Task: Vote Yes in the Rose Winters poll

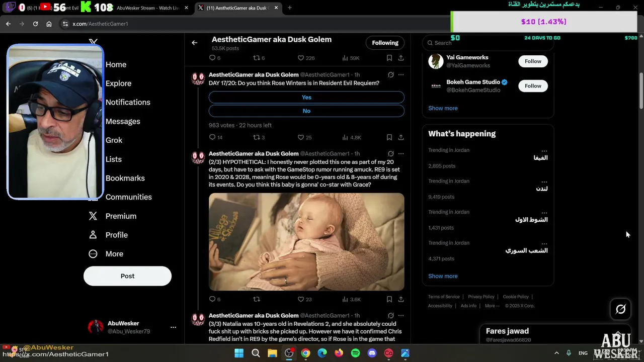Action: click(306, 97)
